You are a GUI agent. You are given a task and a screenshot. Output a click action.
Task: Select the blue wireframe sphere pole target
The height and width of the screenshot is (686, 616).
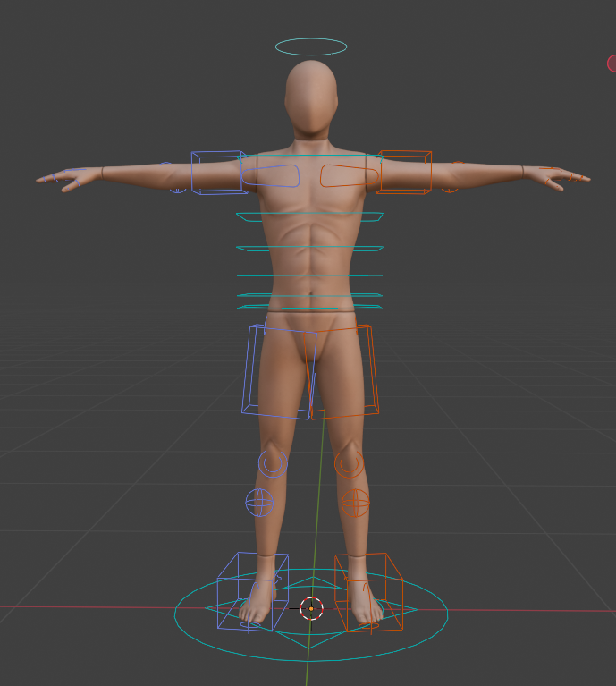(259, 503)
